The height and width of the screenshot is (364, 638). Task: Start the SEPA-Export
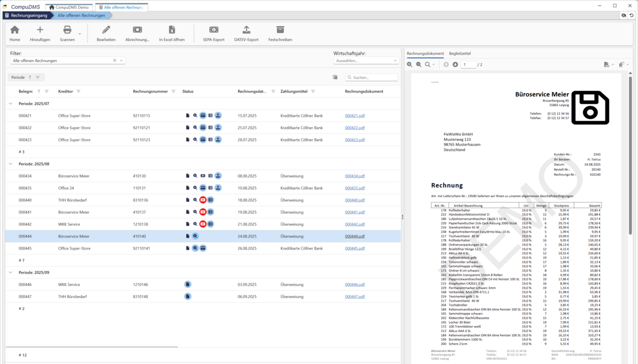214,30
